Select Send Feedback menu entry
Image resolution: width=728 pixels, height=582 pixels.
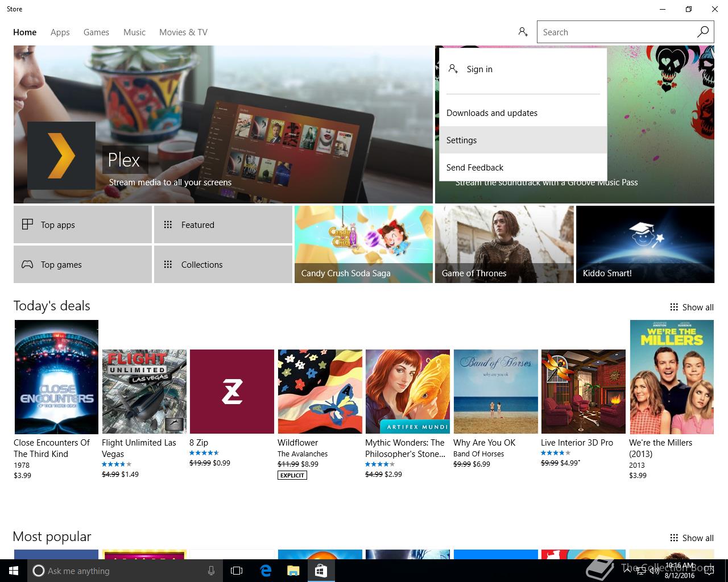[x=523, y=167]
